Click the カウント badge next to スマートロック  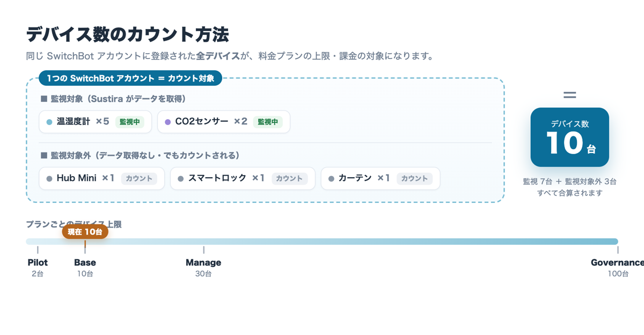point(289,178)
